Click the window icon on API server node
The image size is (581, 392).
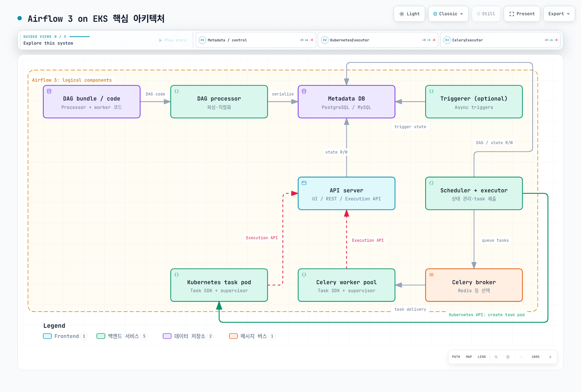pyautogui.click(x=304, y=183)
